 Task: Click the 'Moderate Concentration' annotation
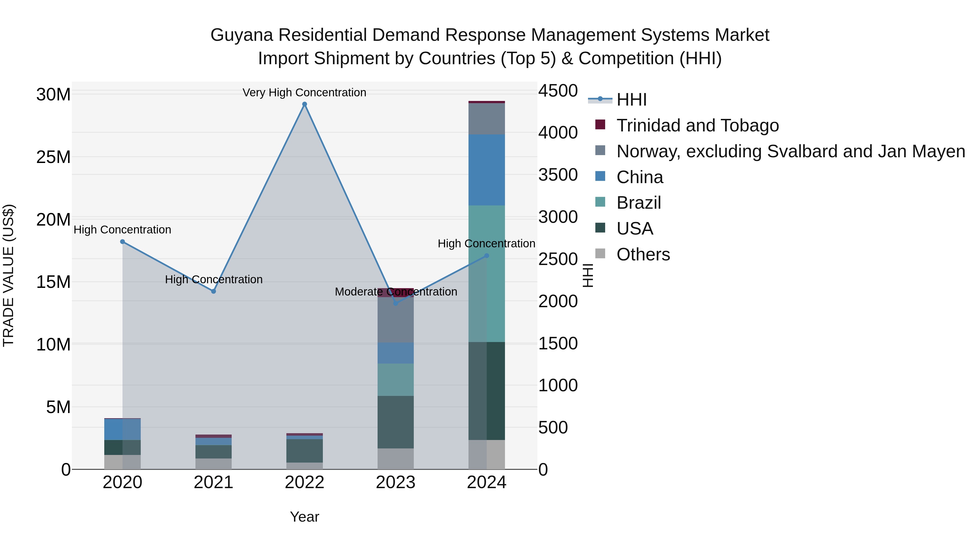(x=396, y=292)
